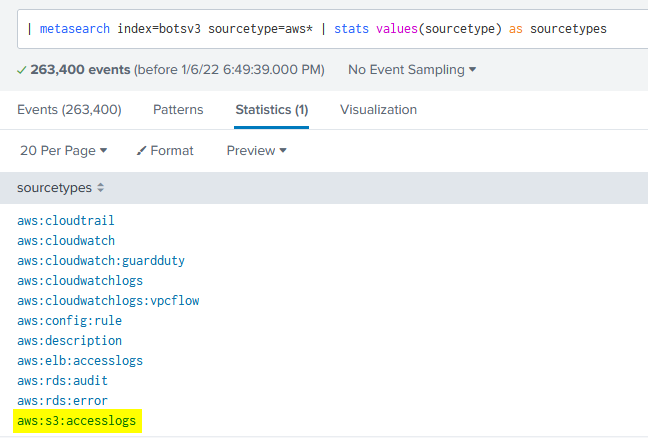The image size is (648, 442).
Task: Select the Statistics (1) tab
Action: click(x=272, y=109)
